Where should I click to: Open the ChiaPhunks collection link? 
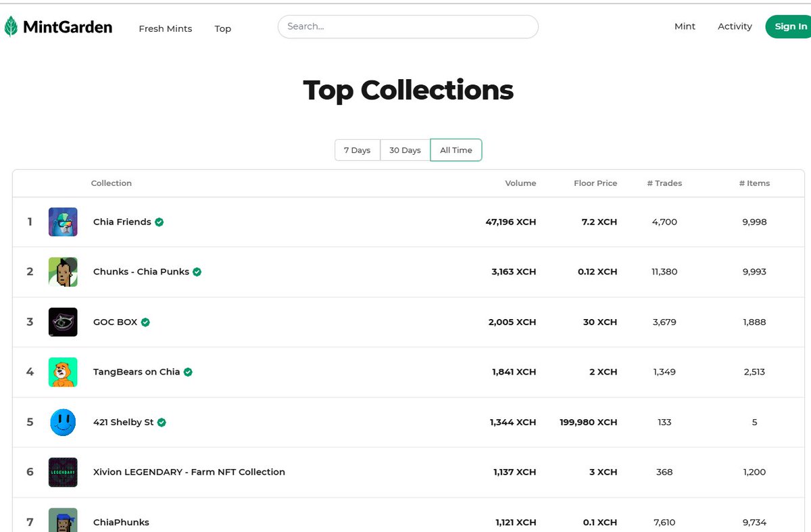point(121,522)
